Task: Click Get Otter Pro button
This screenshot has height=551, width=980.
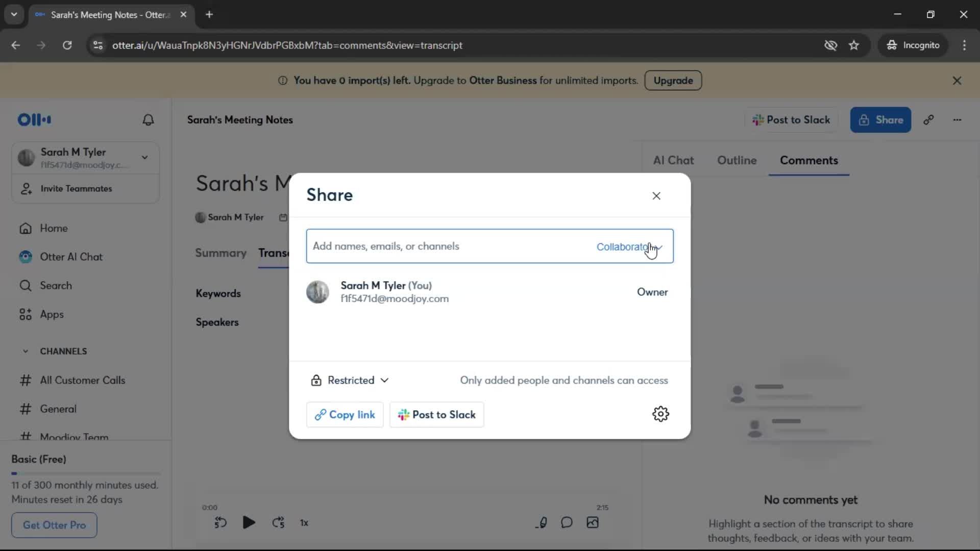Action: tap(54, 525)
